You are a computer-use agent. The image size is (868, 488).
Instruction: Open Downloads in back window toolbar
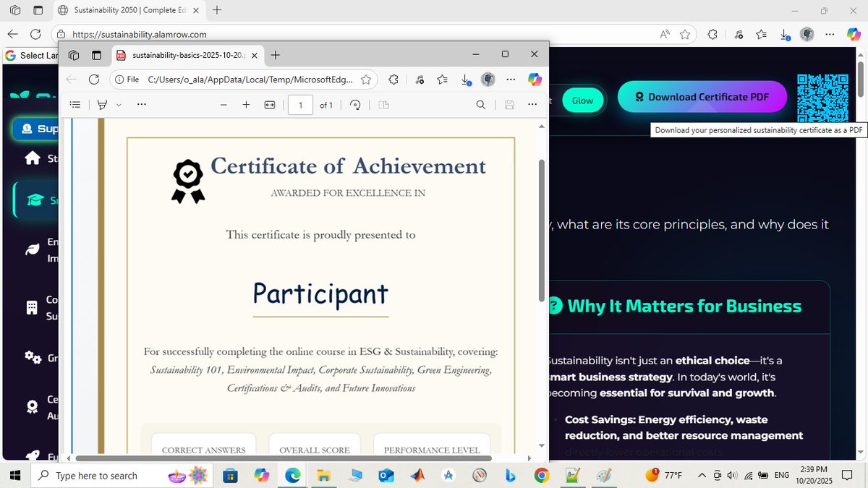coord(785,34)
